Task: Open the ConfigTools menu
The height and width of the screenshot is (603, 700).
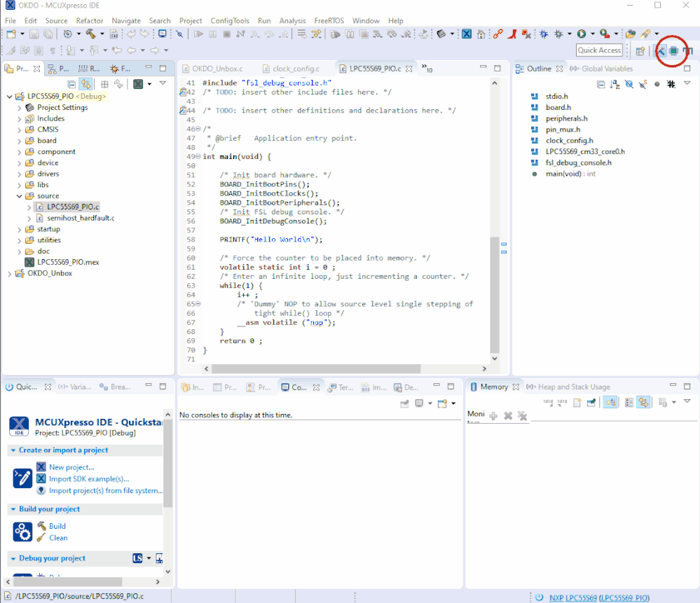Action: point(230,20)
